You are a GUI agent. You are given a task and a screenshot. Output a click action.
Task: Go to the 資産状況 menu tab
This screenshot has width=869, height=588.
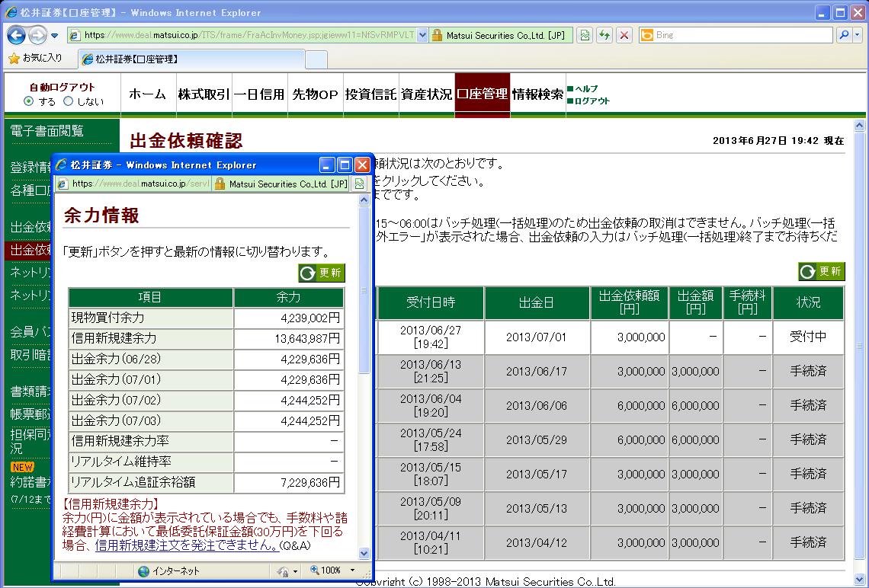tap(426, 94)
